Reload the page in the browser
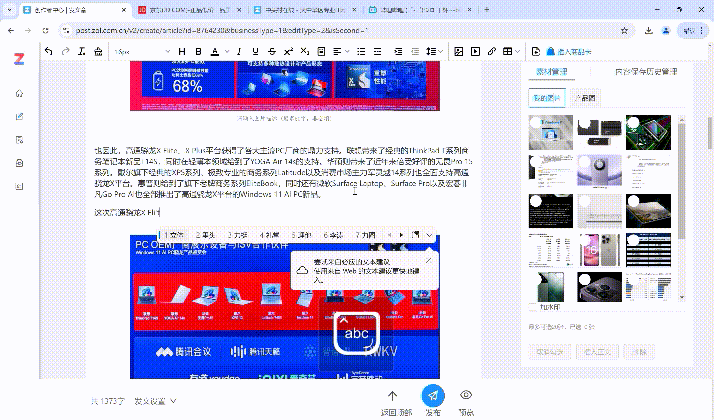This screenshot has height=420, width=714. tap(45, 31)
